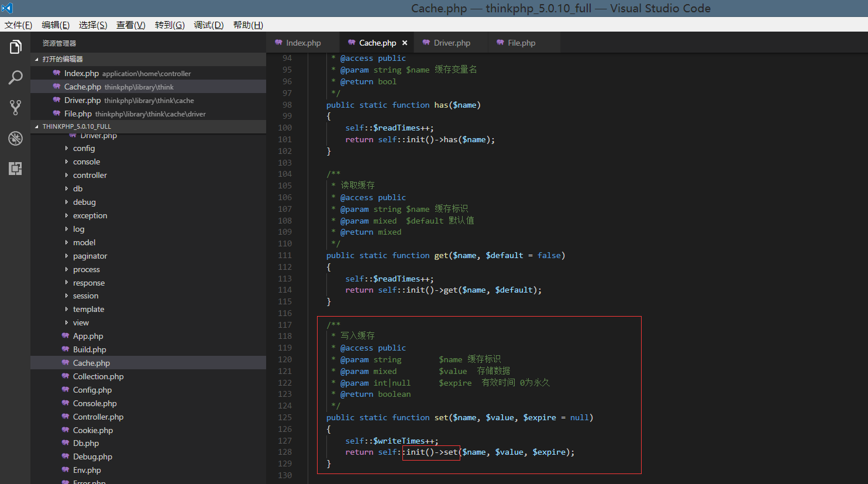Click PHP icon beside Index.php in open editors
The width and height of the screenshot is (868, 484).
[57, 73]
